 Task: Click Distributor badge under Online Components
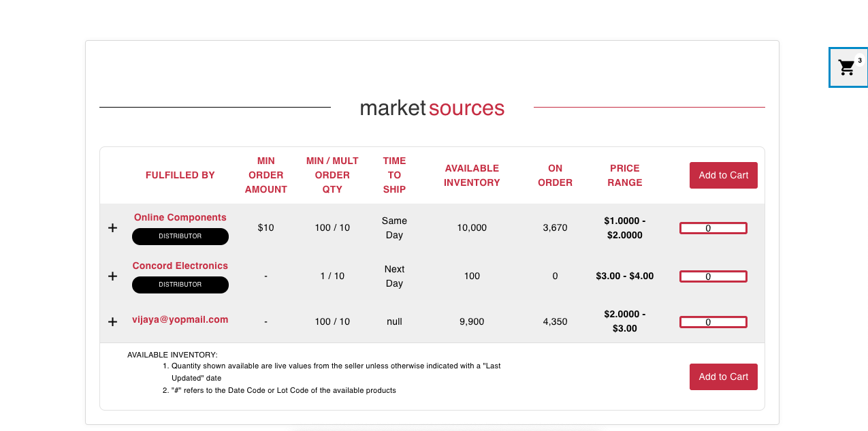pyautogui.click(x=180, y=236)
